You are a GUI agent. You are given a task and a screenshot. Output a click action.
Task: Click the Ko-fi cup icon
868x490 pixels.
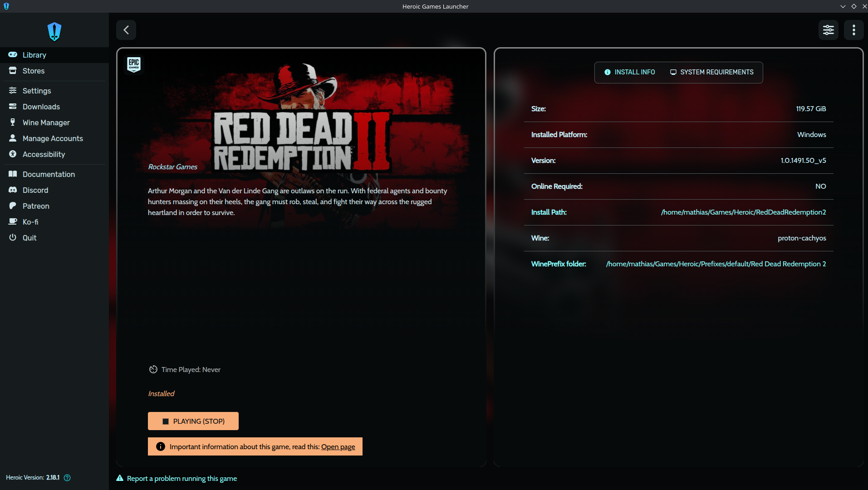(13, 221)
